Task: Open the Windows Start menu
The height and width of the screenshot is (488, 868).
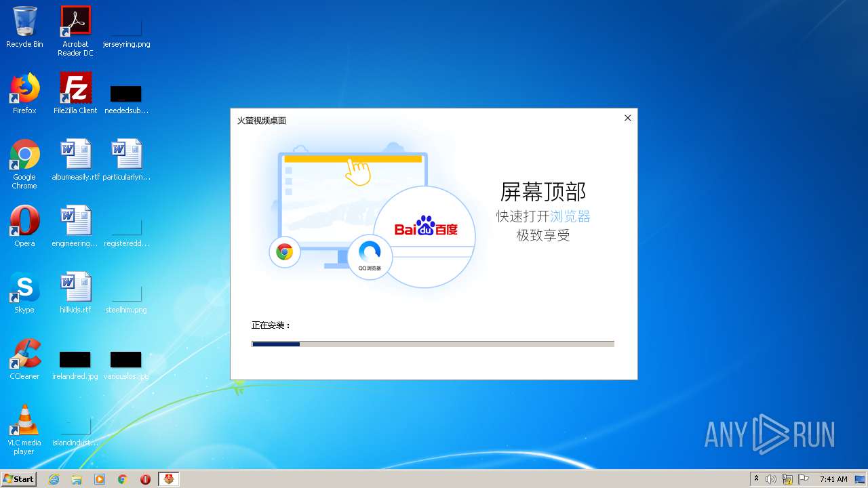Action: [19, 479]
